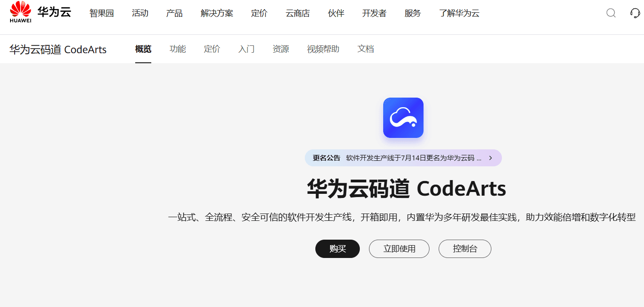Click the 一站式、全流程 description text
This screenshot has width=644, height=307.
(x=402, y=217)
